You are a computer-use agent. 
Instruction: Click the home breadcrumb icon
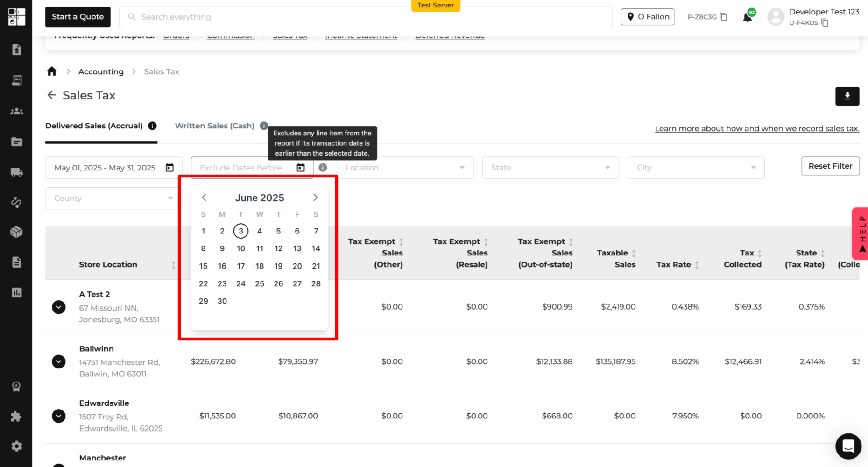pyautogui.click(x=52, y=71)
